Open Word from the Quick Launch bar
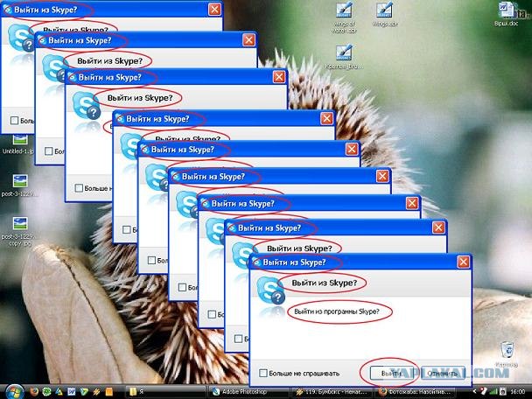The width and height of the screenshot is (532, 399). 71,392
